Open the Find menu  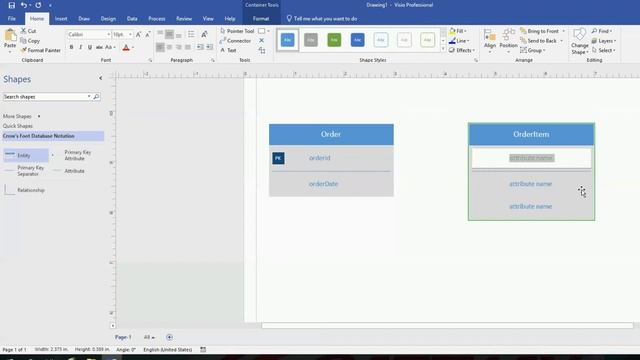tap(602, 31)
